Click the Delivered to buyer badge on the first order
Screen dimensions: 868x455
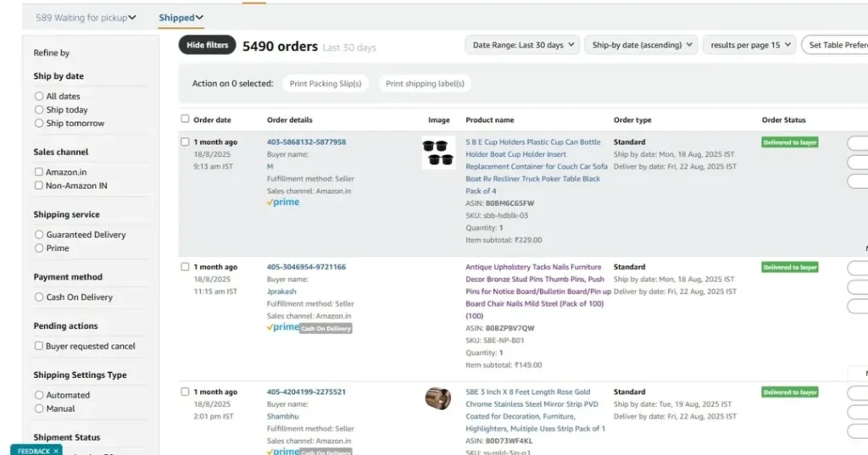click(789, 142)
